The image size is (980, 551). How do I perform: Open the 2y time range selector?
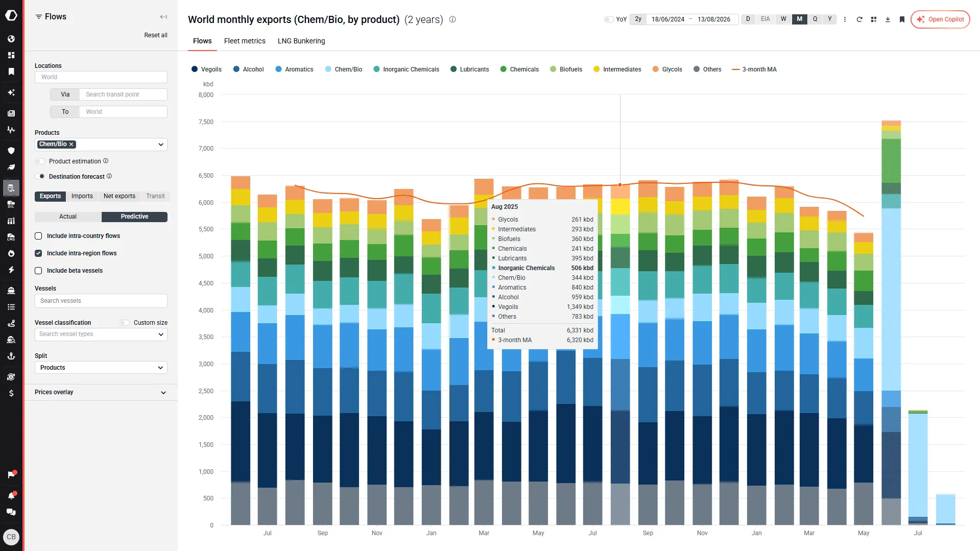point(638,19)
